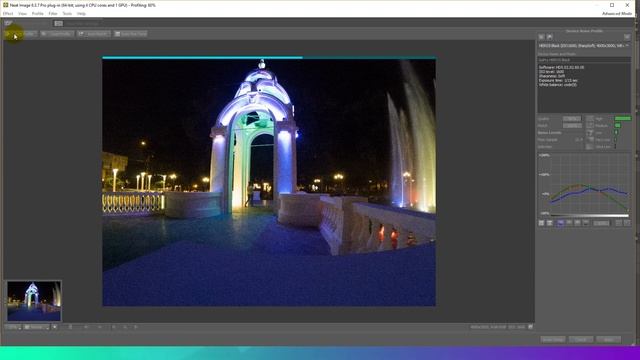Open the Filter menu

pyautogui.click(x=53, y=13)
